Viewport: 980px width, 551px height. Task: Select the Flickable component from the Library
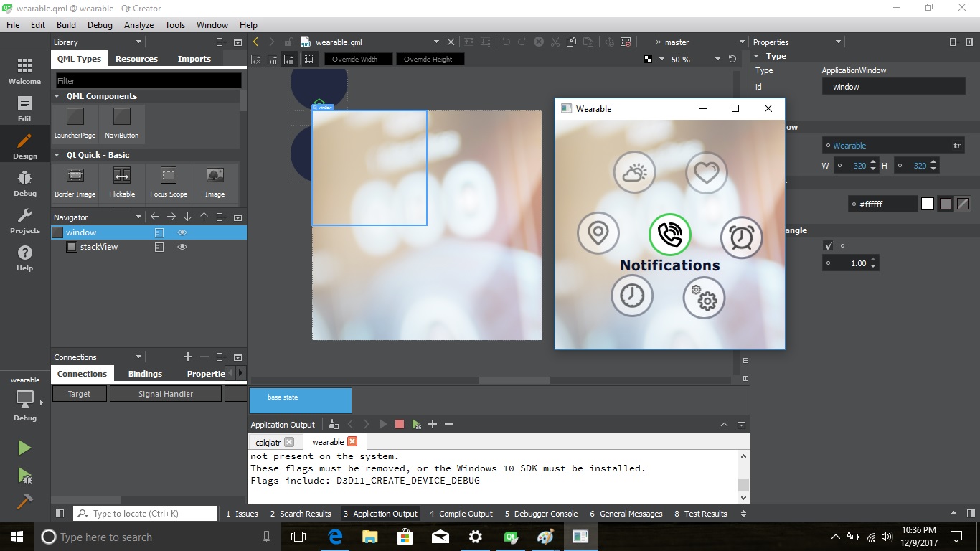point(121,181)
